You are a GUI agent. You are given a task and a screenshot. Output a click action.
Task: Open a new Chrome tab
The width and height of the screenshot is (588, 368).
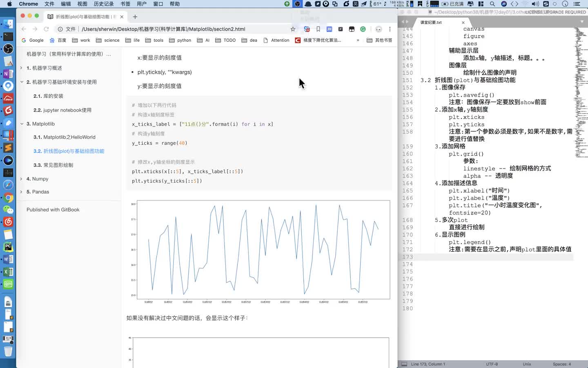pyautogui.click(x=135, y=17)
